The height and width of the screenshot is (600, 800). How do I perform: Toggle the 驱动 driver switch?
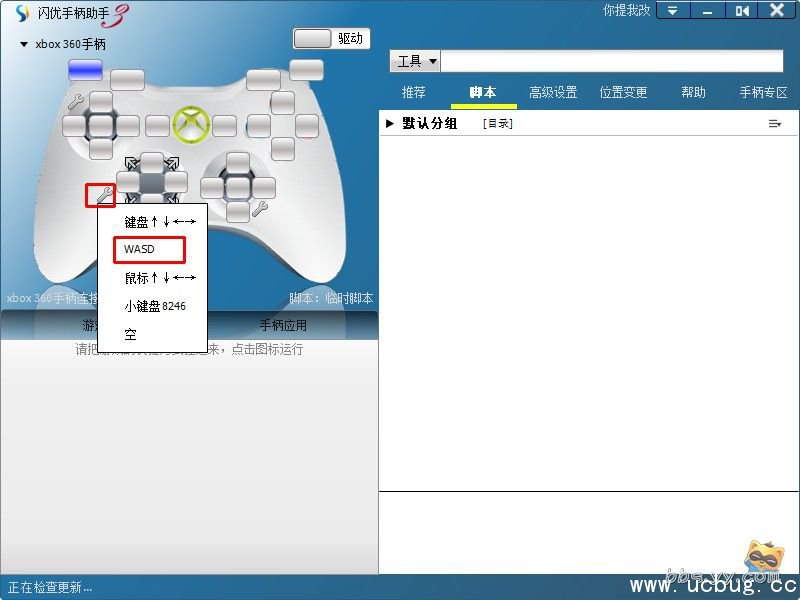point(332,38)
